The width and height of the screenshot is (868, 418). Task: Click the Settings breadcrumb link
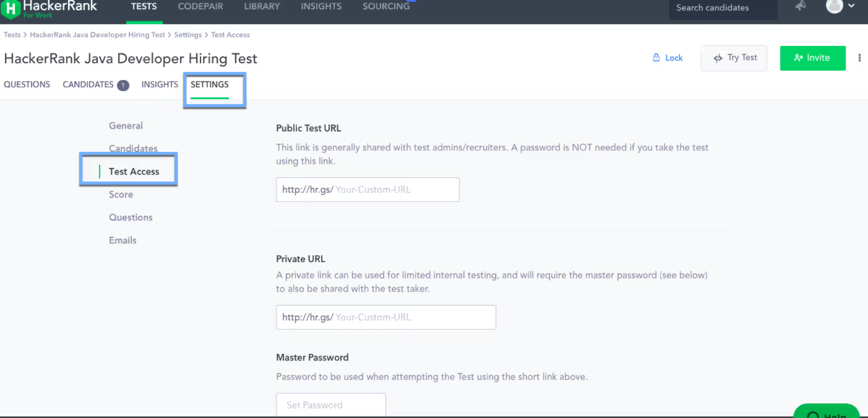188,35
